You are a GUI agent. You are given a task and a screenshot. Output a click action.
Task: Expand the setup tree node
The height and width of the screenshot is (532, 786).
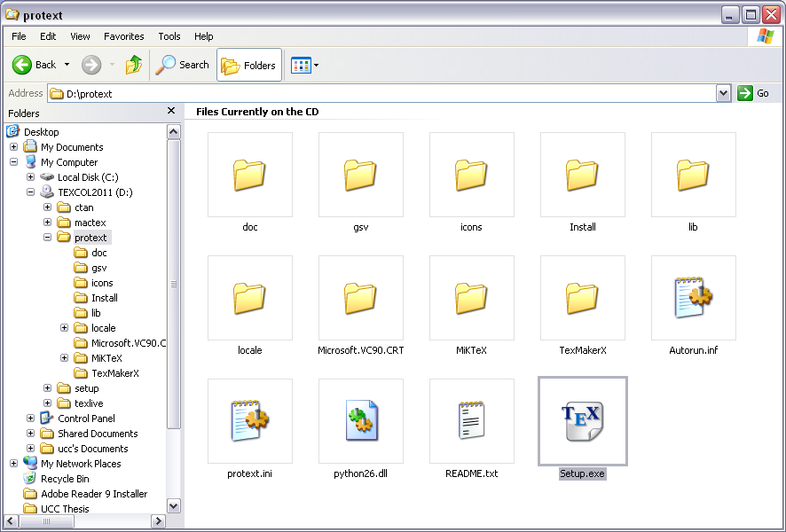(x=47, y=387)
